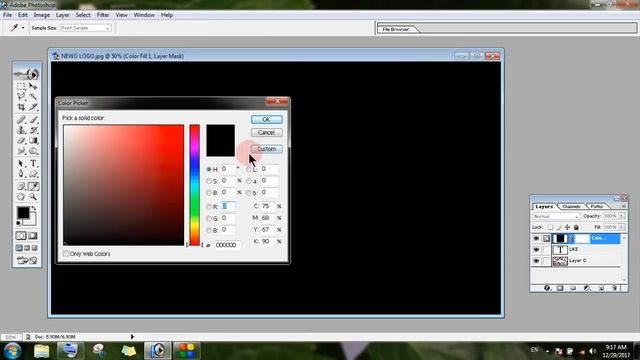
Task: Click the Delete layer trash icon
Action: 614,288
